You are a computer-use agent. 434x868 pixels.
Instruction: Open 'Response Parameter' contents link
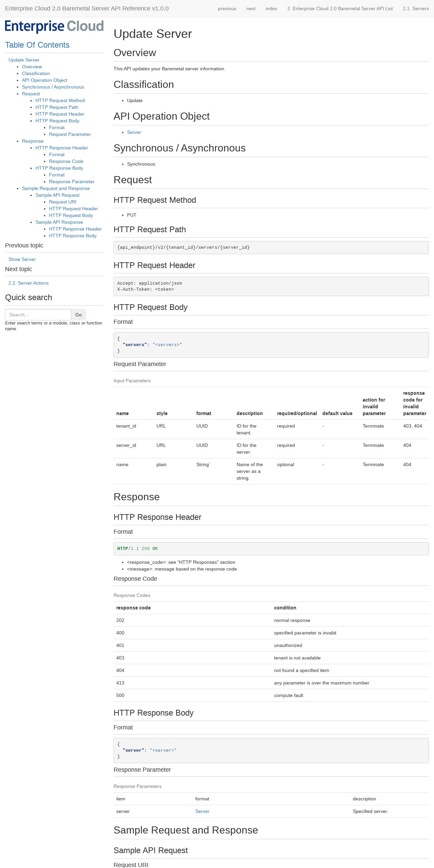point(72,182)
